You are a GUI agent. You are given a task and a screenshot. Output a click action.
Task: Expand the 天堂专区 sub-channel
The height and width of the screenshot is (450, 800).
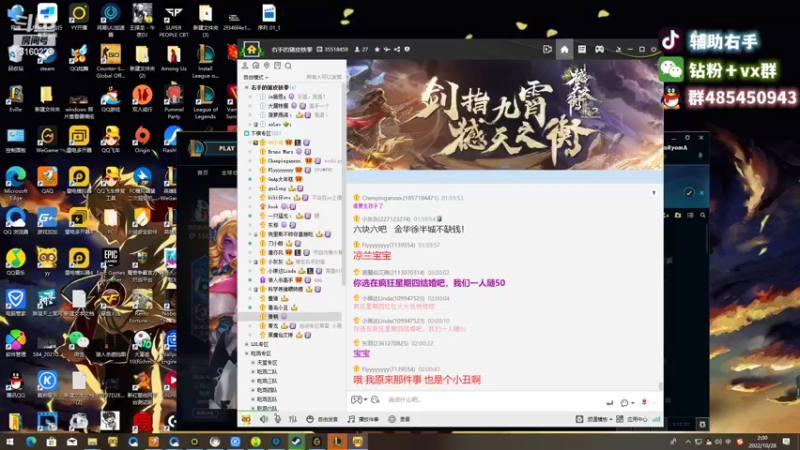[253, 363]
